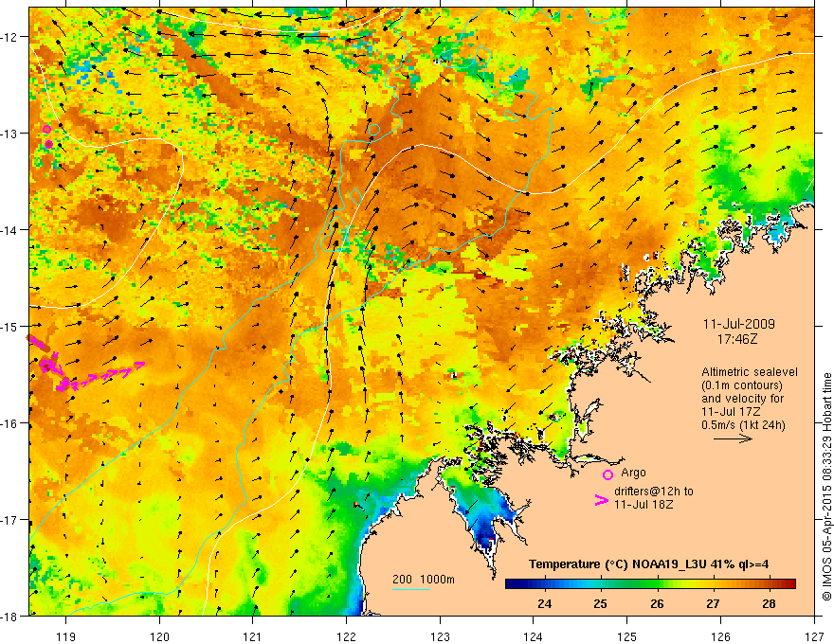The image size is (834, 644).
Task: Click the '-18' latitude axis label
Action: [x=9, y=616]
